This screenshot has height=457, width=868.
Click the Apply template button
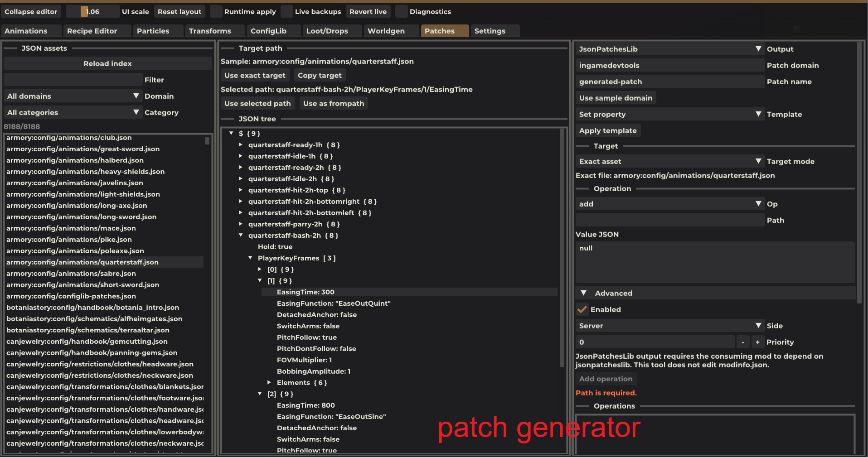coord(608,130)
